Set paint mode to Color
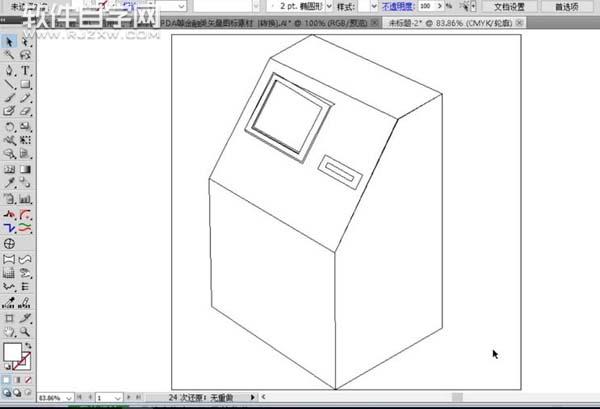 pos(6,380)
